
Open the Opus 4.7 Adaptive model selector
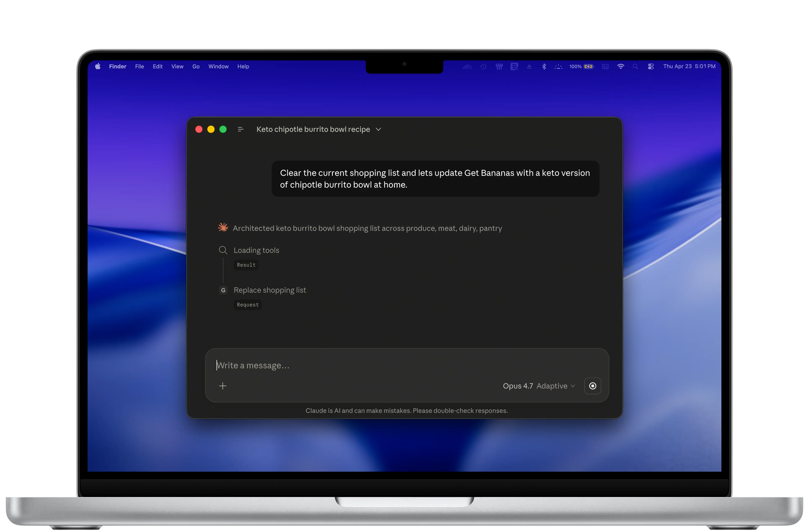point(539,386)
